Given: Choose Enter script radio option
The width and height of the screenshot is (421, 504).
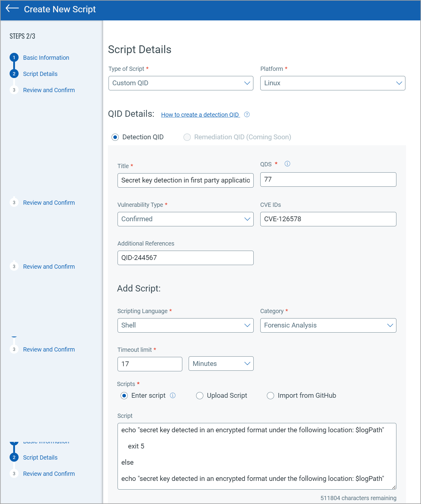Looking at the screenshot, I should point(124,396).
